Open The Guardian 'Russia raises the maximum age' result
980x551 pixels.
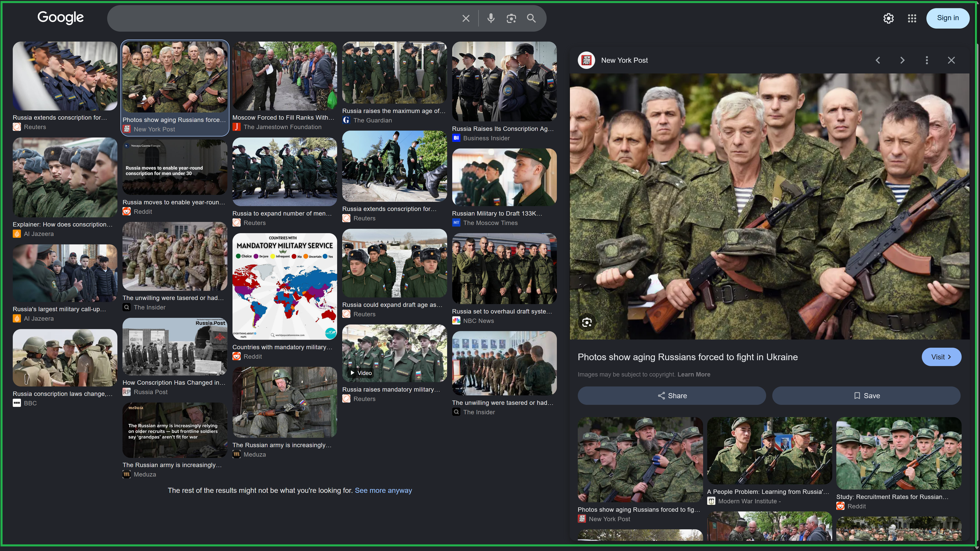pyautogui.click(x=395, y=73)
